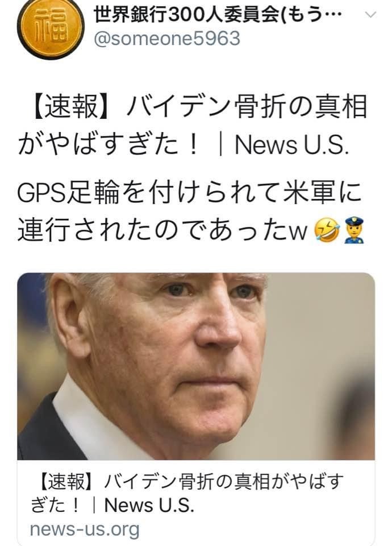Viewport: 392px width, 546px height.
Task: Click the 連行されたのであったw text
Action: (x=163, y=230)
